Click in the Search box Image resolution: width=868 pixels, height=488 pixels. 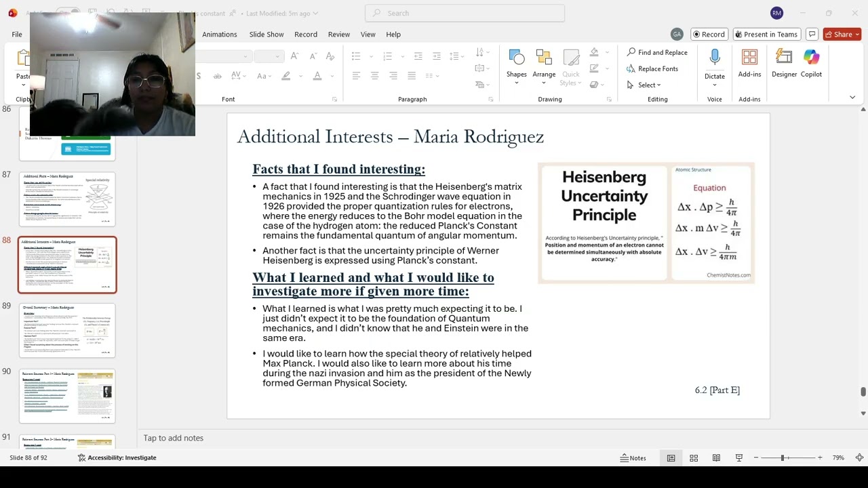tap(465, 13)
